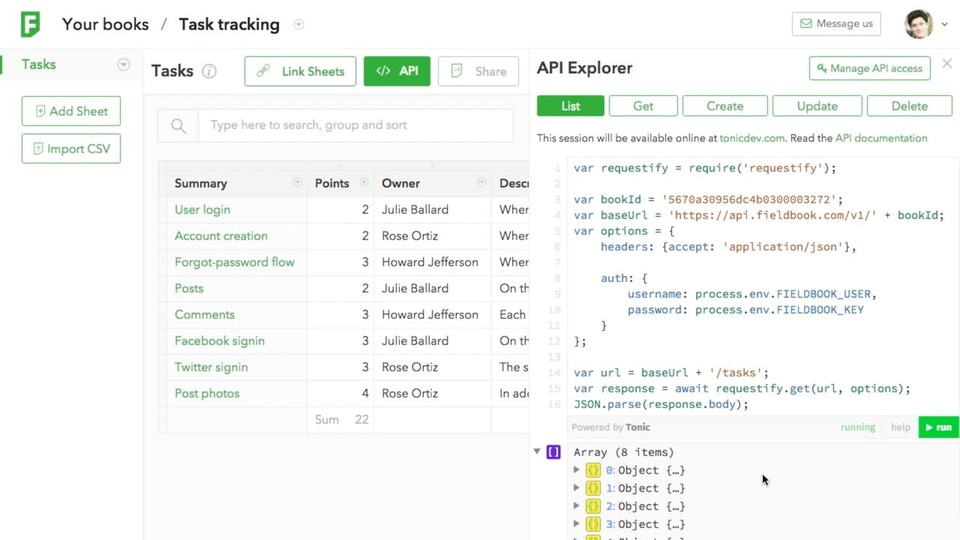960x540 pixels.
Task: Open the Tasks sheet dropdown in sidebar
Action: (x=124, y=64)
